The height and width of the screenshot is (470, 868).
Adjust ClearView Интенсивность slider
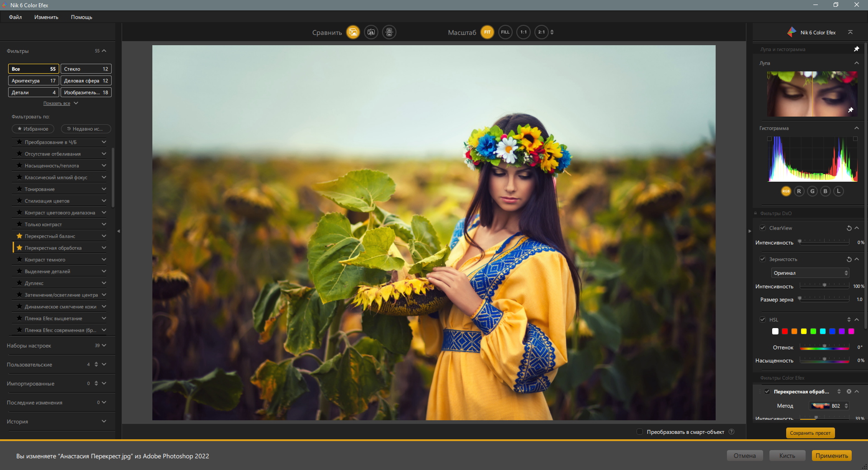(x=824, y=242)
